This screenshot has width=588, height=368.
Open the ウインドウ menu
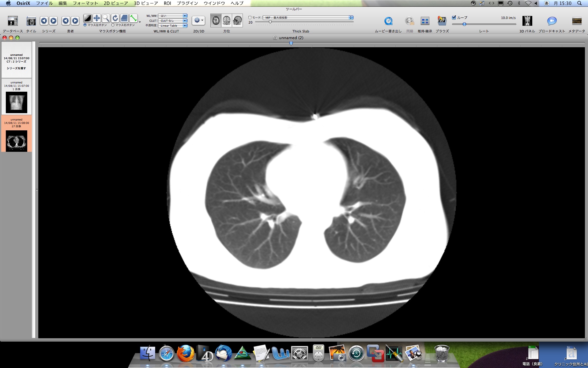tap(214, 3)
